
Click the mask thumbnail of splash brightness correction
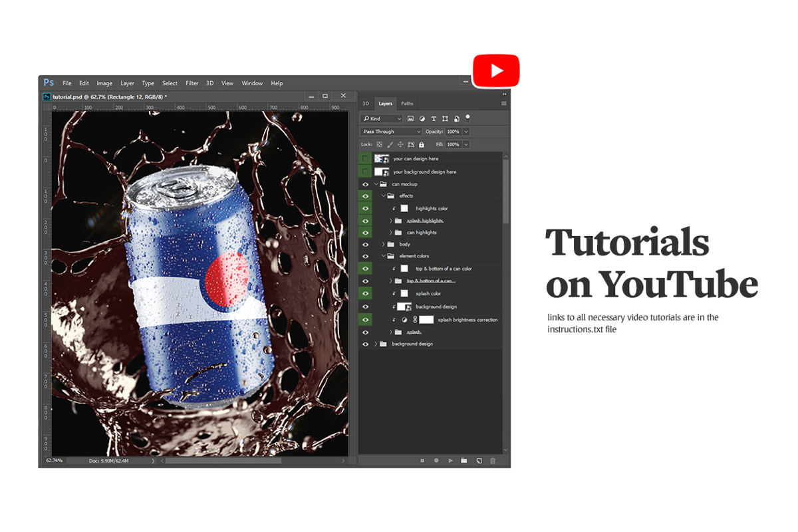pos(426,320)
